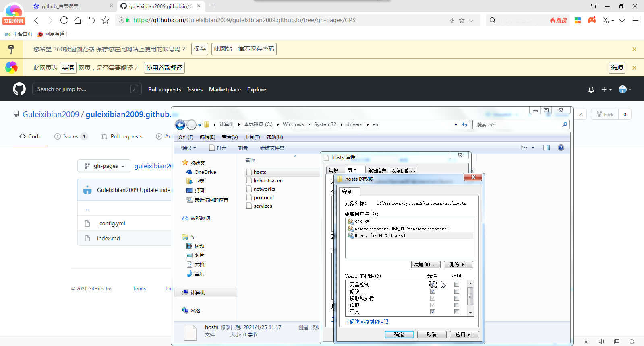Dismiss the translation bar

point(634,68)
